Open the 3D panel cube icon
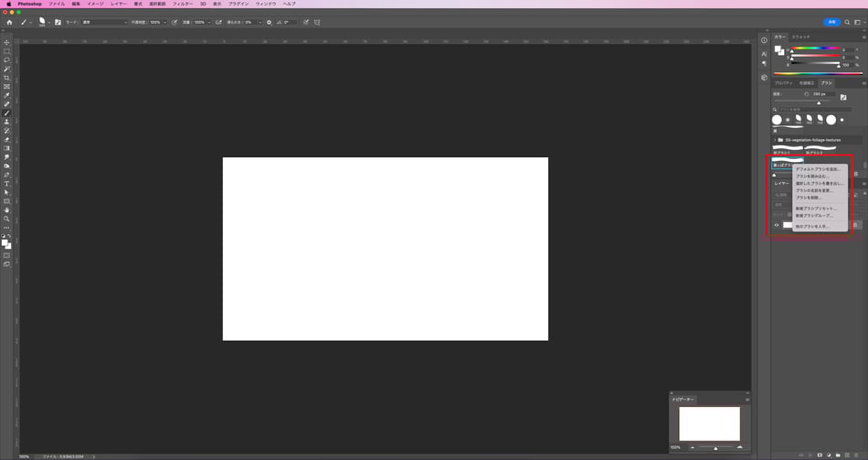 (x=764, y=78)
